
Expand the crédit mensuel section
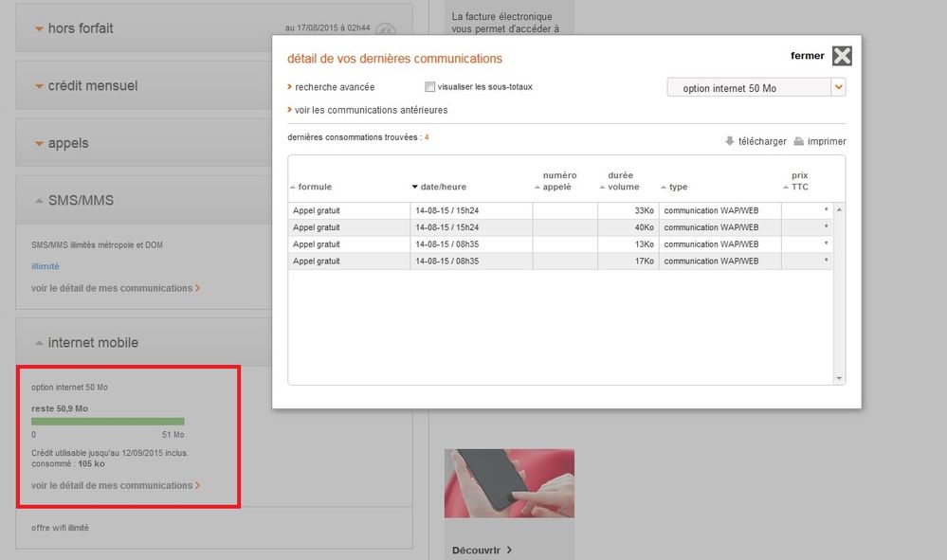(86, 85)
